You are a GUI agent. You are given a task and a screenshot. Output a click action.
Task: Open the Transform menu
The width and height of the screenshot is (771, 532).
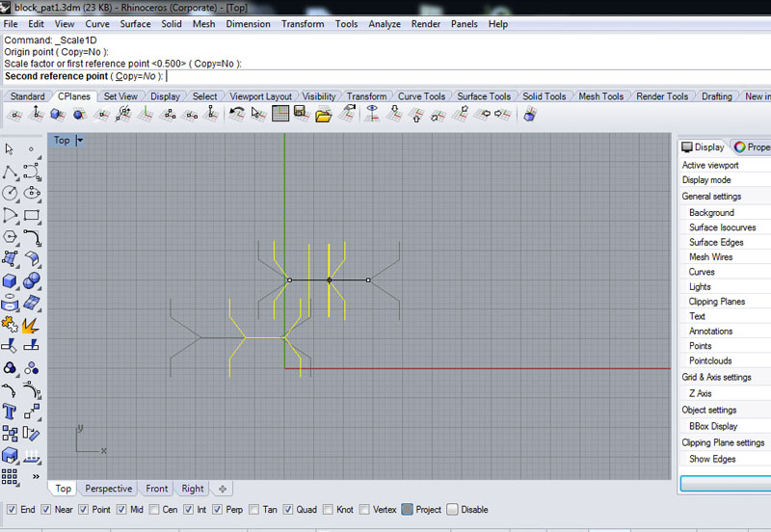[x=303, y=24]
